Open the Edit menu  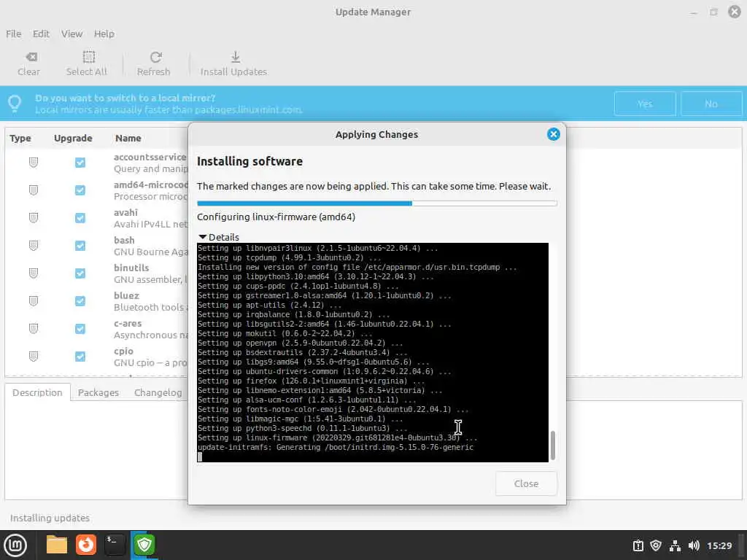pyautogui.click(x=41, y=34)
